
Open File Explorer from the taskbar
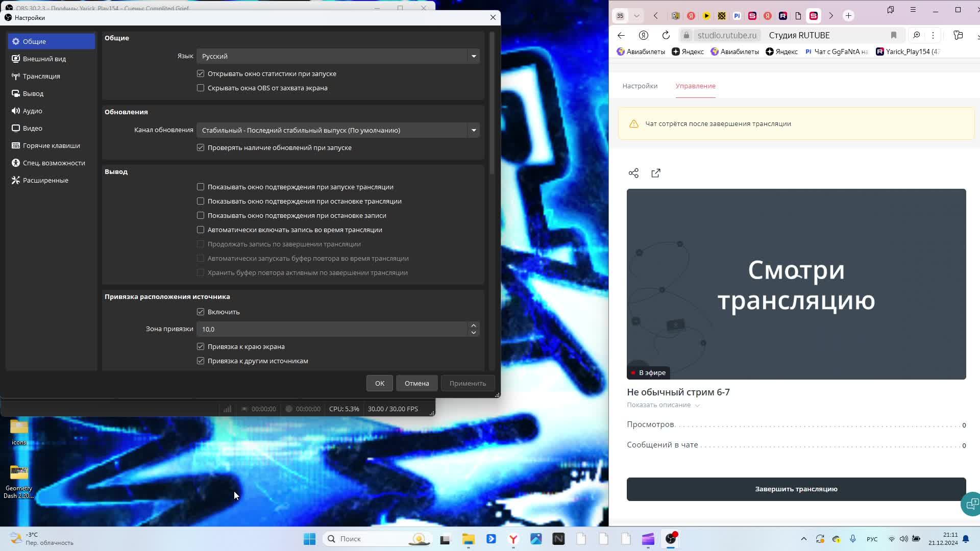468,539
